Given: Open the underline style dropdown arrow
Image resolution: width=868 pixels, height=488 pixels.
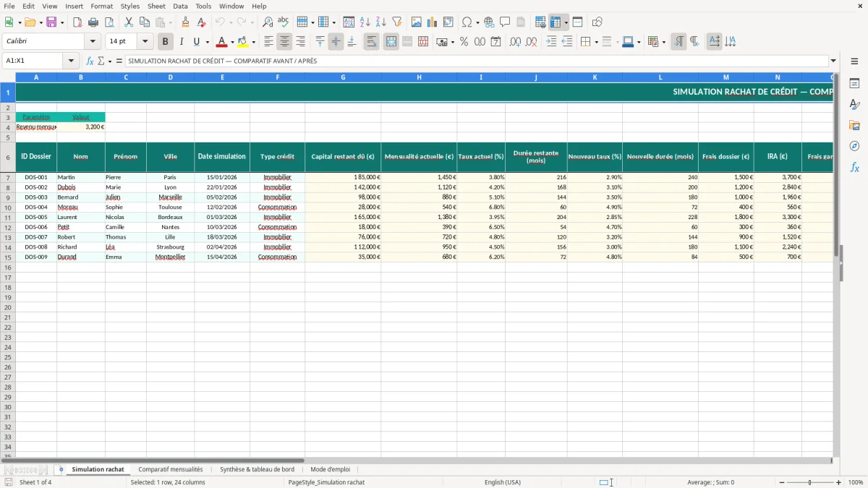Looking at the screenshot, I should 207,42.
